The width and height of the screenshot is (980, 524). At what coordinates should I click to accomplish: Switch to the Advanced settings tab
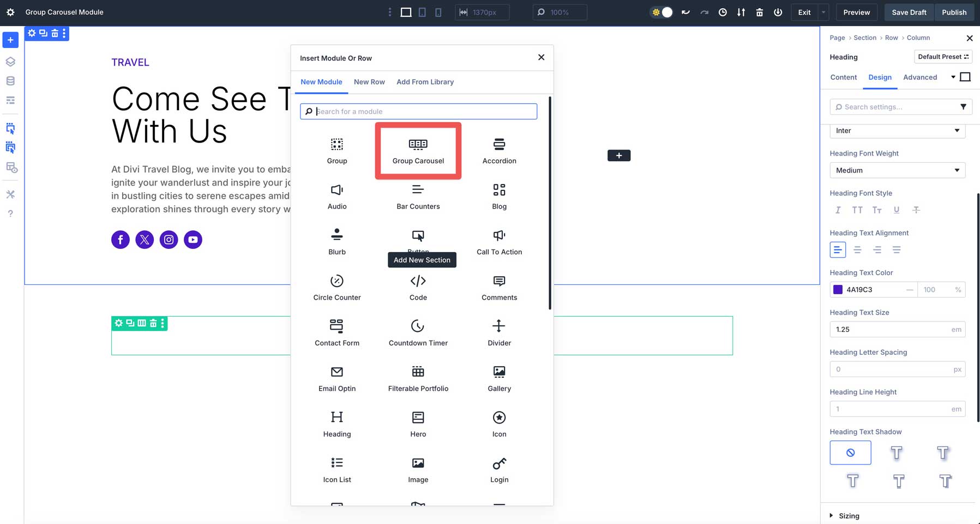point(919,77)
